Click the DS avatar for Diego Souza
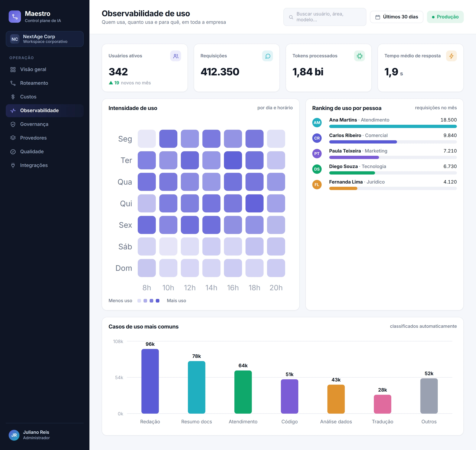 (x=317, y=169)
